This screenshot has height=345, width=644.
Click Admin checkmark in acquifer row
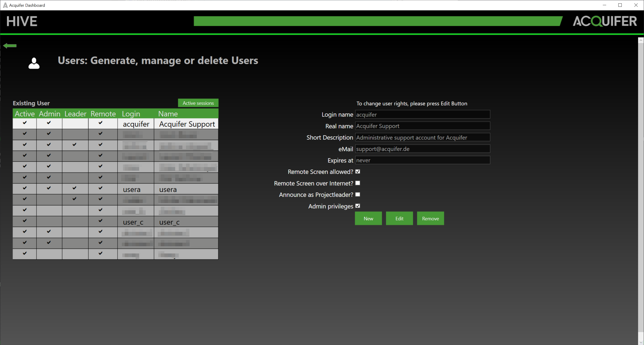point(49,123)
